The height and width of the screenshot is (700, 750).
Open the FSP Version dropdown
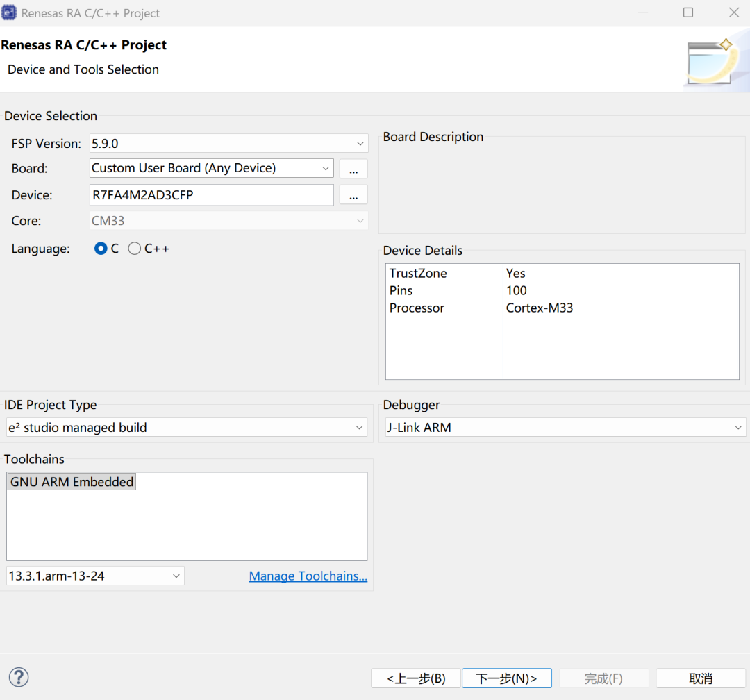click(228, 144)
